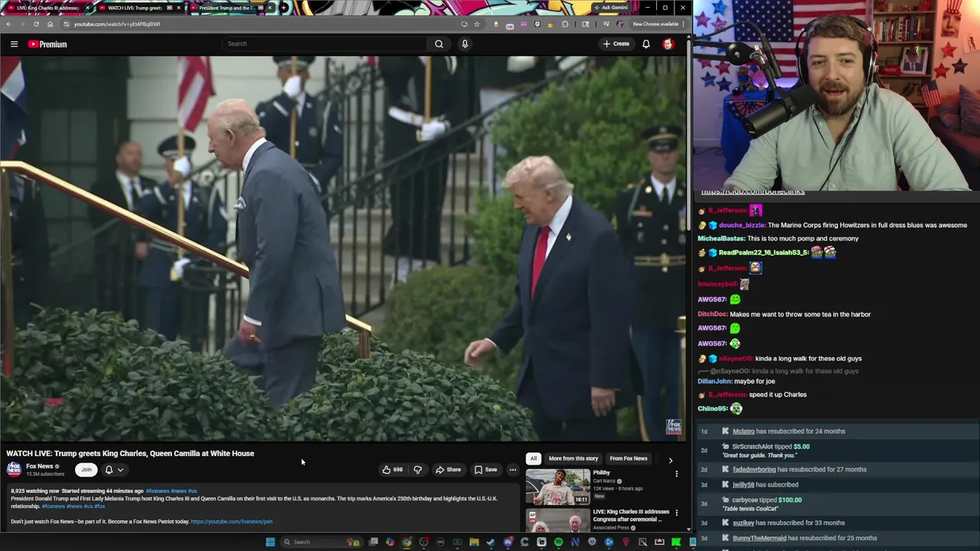Viewport: 980px width, 551px height.
Task: Select carbycee tipped $100.00 entry
Action: [838, 504]
